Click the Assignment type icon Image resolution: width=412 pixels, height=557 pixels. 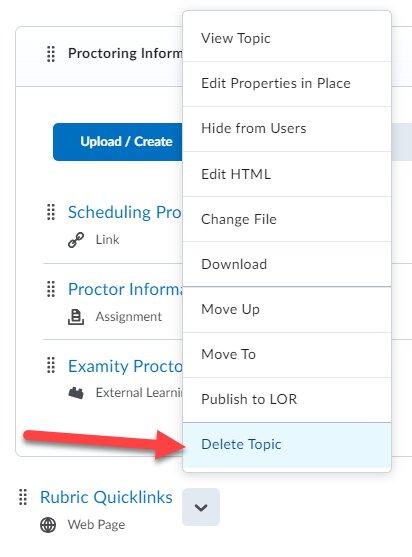[76, 317]
